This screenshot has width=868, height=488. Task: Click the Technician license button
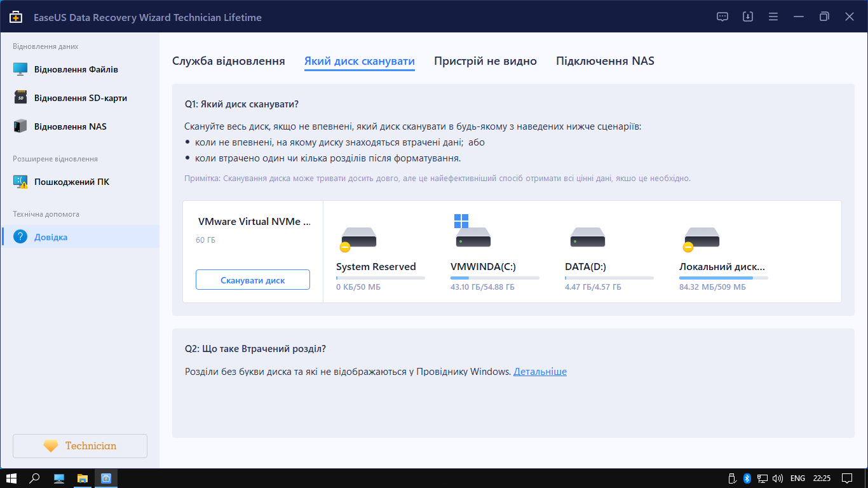click(80, 446)
